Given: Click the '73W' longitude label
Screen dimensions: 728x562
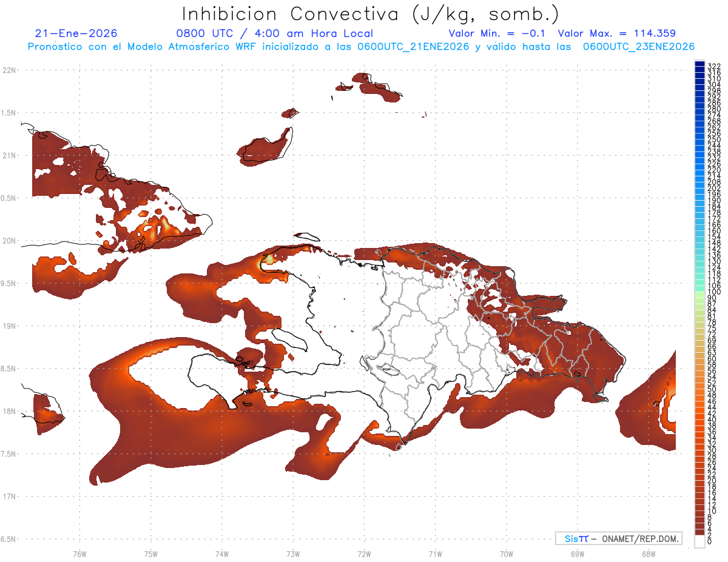Looking at the screenshot, I should click(x=293, y=553).
